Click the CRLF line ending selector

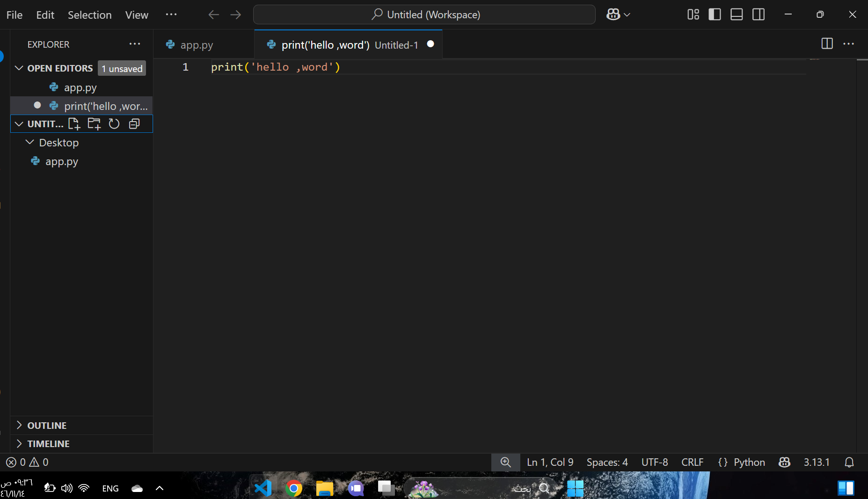point(692,463)
